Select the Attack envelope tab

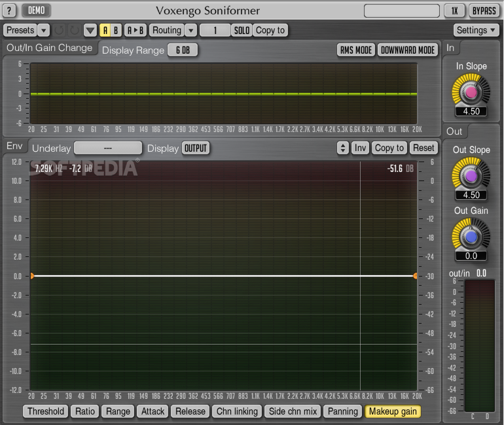(x=153, y=411)
